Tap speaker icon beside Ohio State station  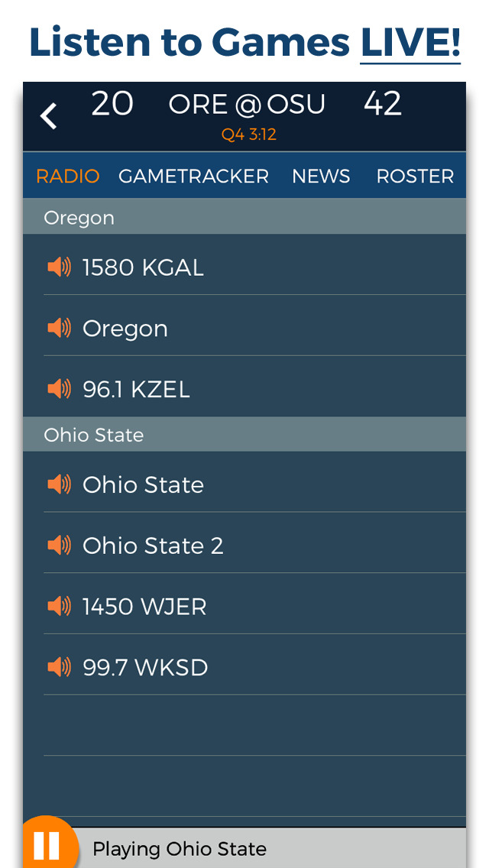(59, 484)
